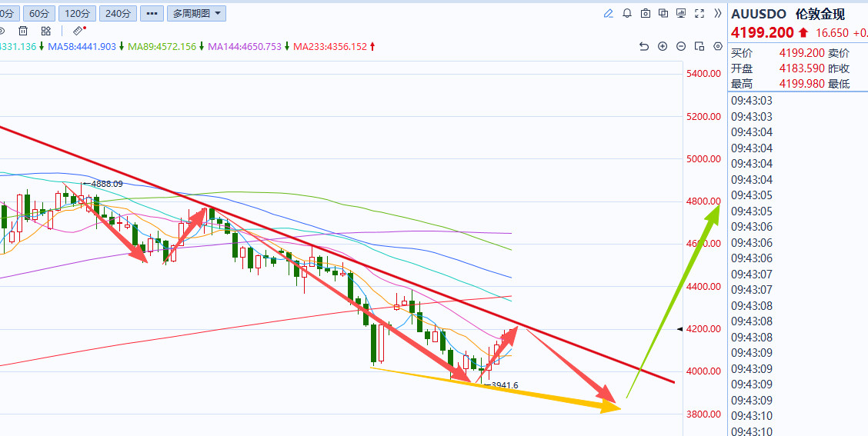Toggle the ruler measurement tool

click(x=79, y=31)
